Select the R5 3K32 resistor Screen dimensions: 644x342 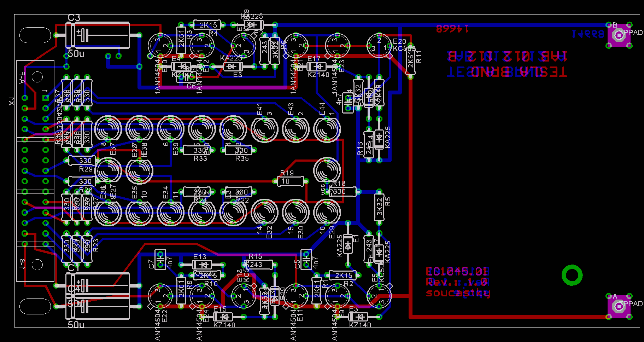coord(379,207)
